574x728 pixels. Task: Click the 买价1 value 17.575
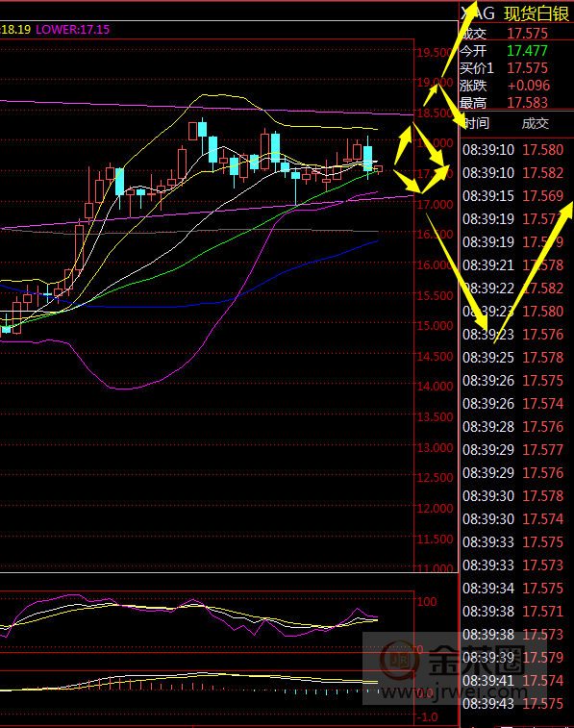[527, 68]
